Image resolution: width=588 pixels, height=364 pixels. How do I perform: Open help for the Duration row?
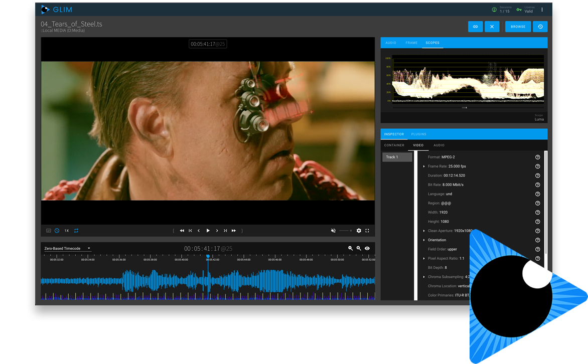pos(537,175)
